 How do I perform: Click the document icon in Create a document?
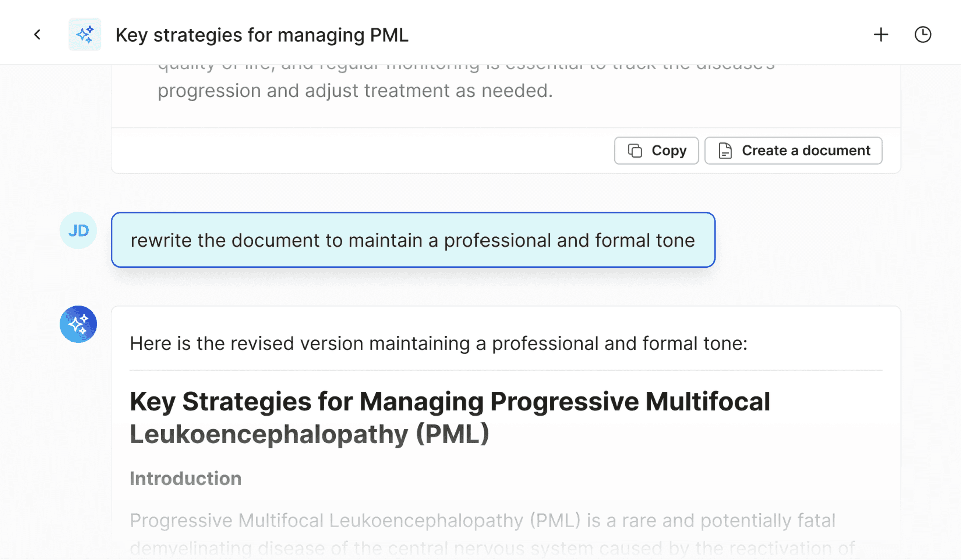[725, 151]
